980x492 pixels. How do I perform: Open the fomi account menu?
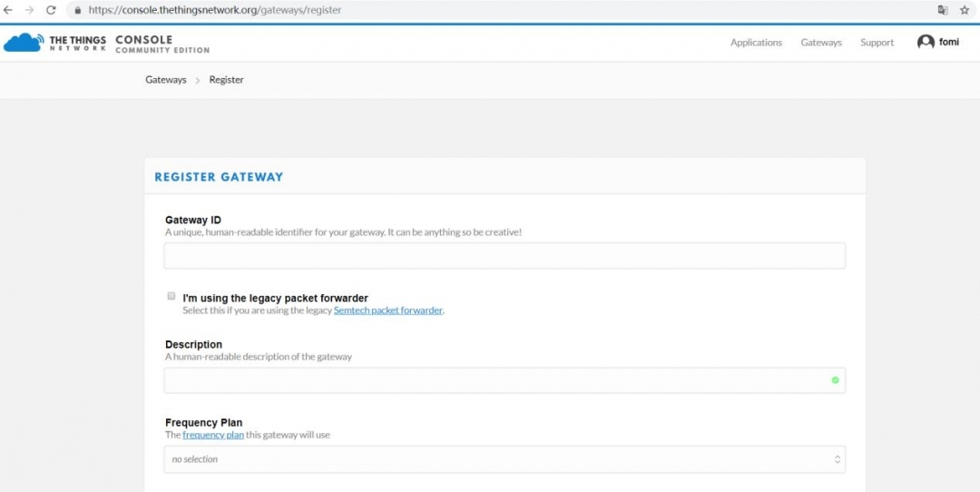pyautogui.click(x=938, y=42)
